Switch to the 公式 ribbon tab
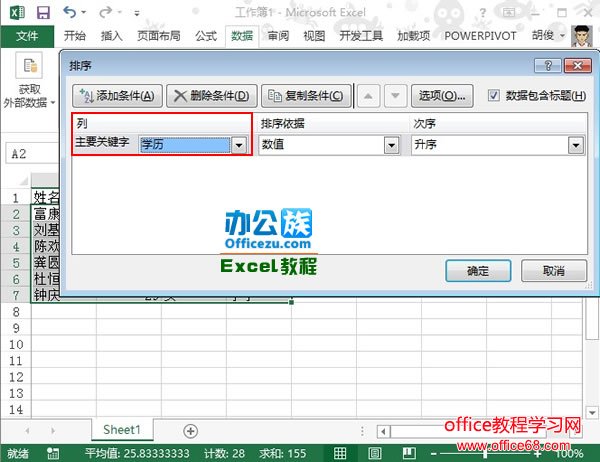Image resolution: width=600 pixels, height=462 pixels. tap(206, 36)
